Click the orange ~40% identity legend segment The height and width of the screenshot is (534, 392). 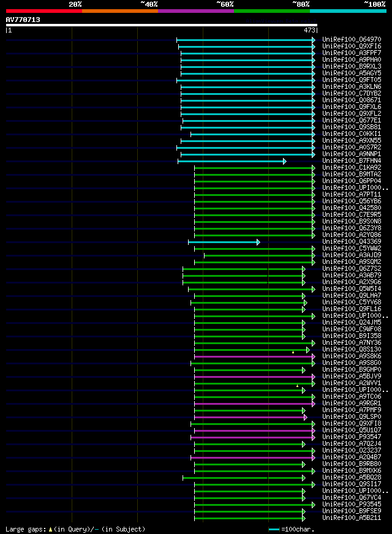pyautogui.click(x=120, y=11)
